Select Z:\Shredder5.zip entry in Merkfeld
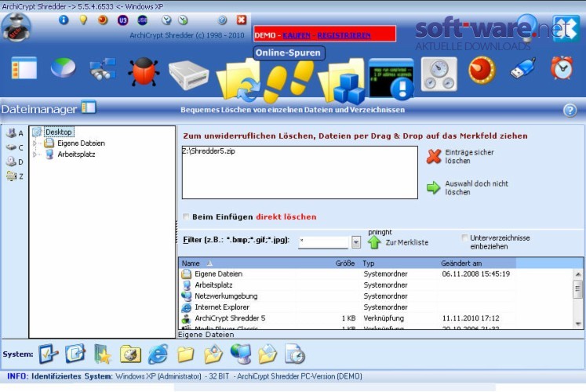The image size is (586, 392). tap(209, 151)
